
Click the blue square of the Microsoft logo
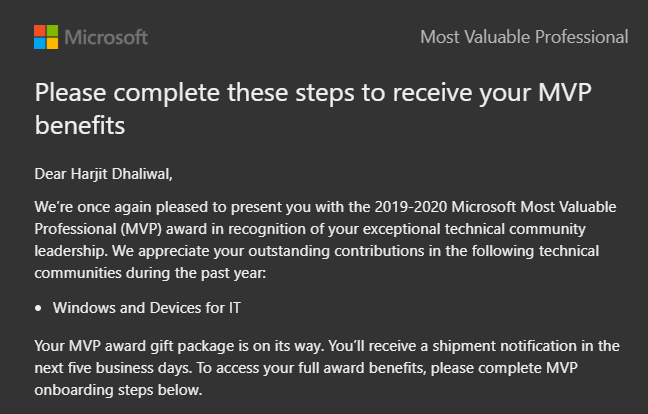tap(40, 43)
